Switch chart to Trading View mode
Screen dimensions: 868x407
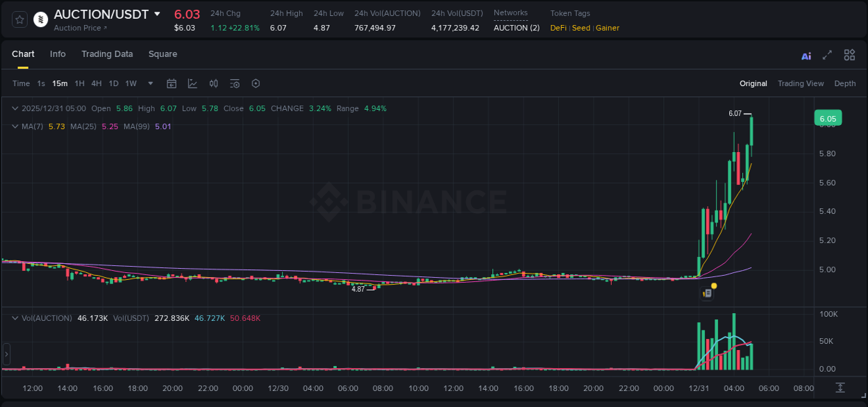pos(801,83)
